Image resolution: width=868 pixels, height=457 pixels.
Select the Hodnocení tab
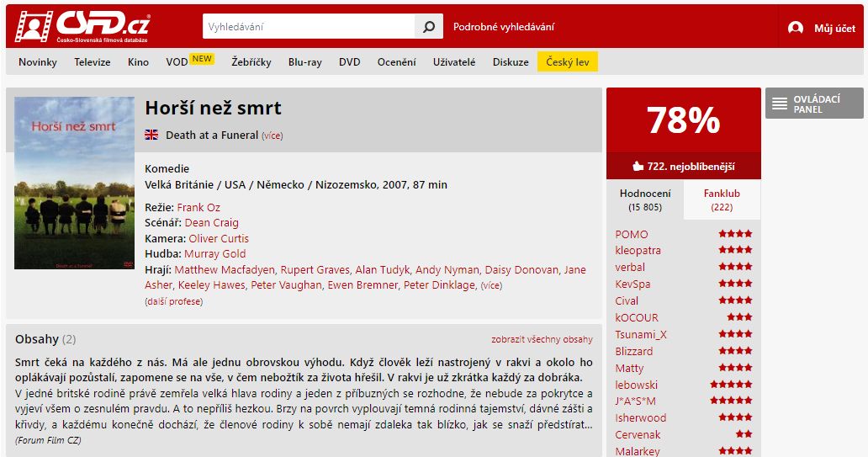click(x=645, y=199)
